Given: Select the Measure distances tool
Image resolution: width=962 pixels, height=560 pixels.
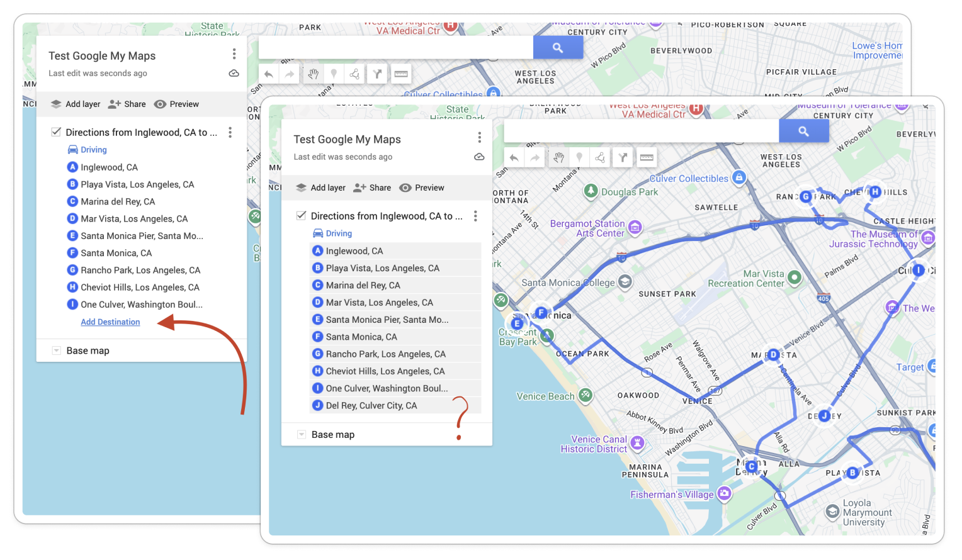Looking at the screenshot, I should click(647, 157).
